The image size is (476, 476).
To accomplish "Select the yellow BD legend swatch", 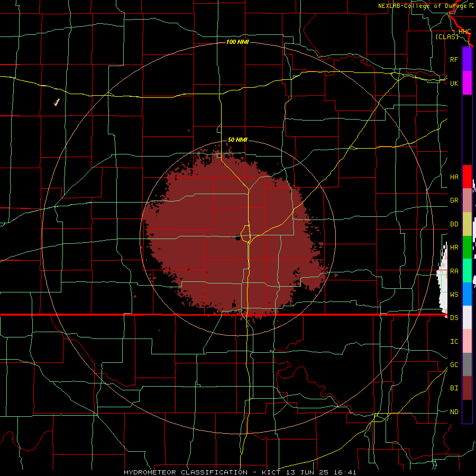I will 467,224.
